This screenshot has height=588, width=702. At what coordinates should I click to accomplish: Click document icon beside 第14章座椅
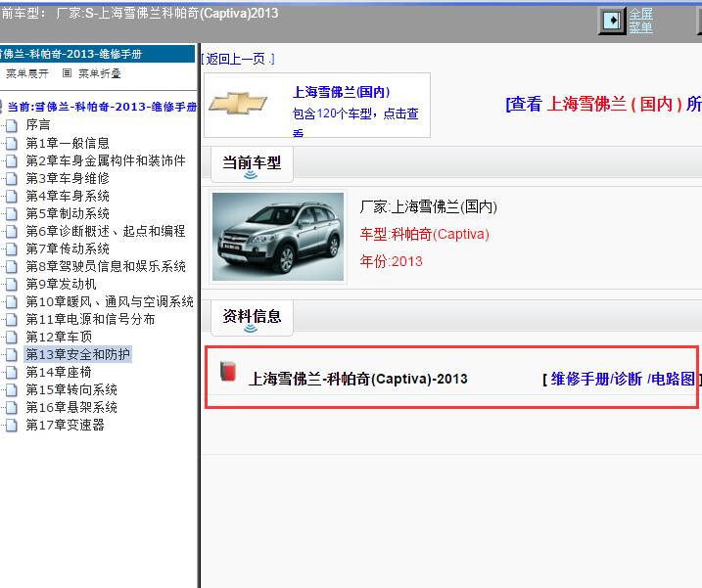click(x=12, y=373)
